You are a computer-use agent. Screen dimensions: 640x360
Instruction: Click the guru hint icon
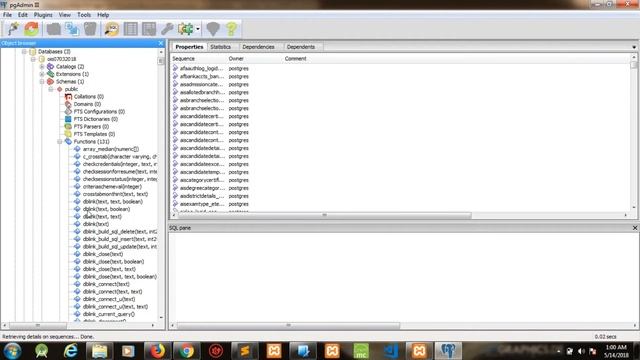[x=213, y=29]
